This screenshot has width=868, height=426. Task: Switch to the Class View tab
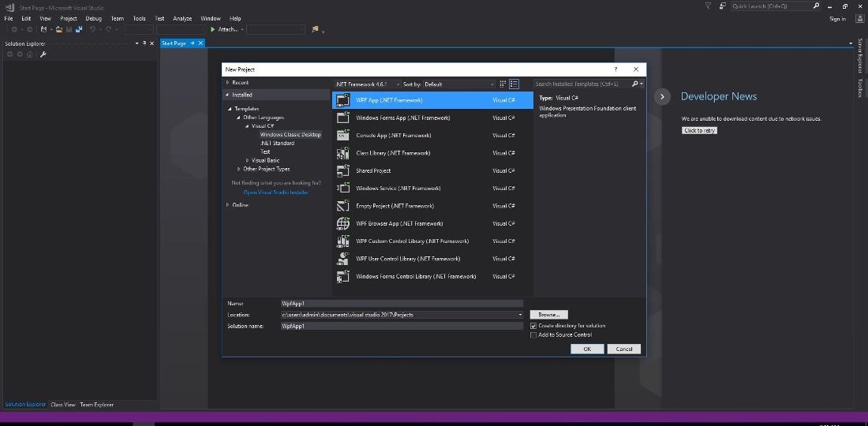coord(63,405)
